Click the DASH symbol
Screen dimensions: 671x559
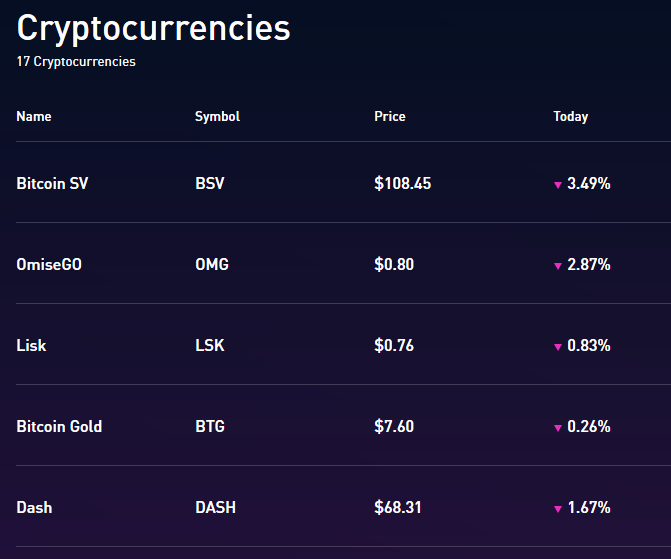(x=216, y=508)
